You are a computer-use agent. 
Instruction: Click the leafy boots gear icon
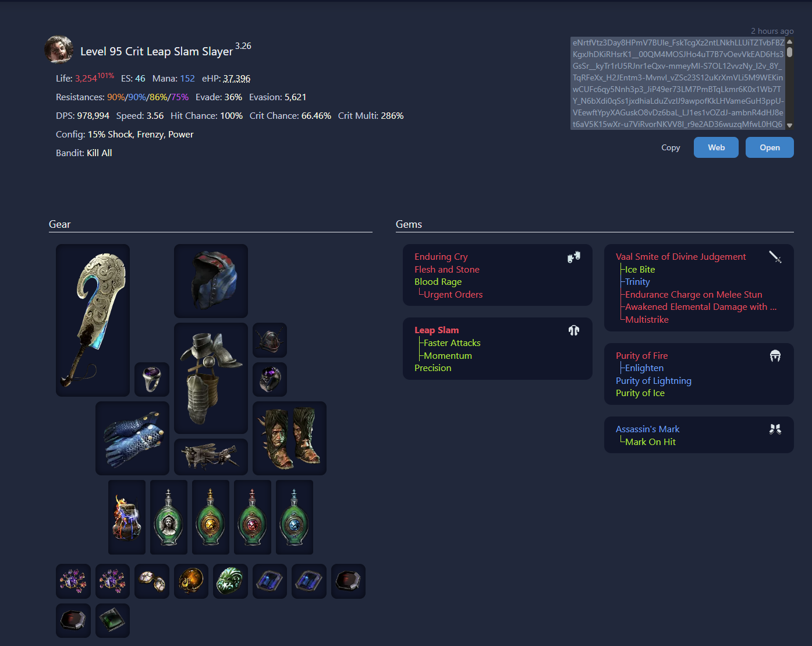pyautogui.click(x=289, y=438)
